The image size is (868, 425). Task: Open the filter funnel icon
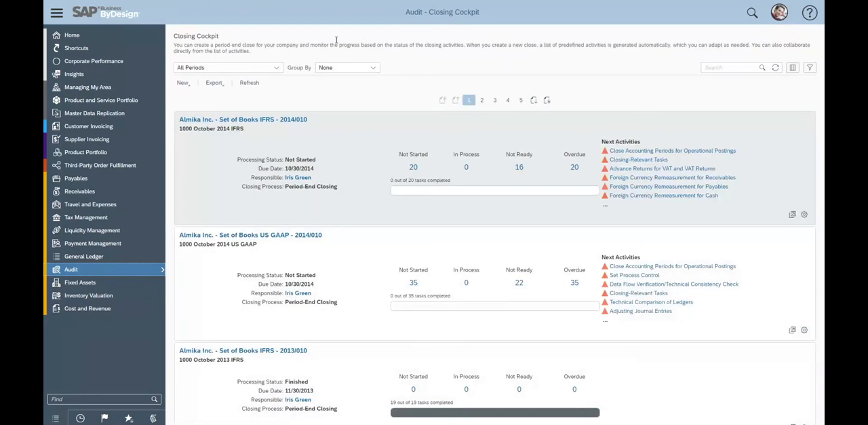(x=810, y=67)
